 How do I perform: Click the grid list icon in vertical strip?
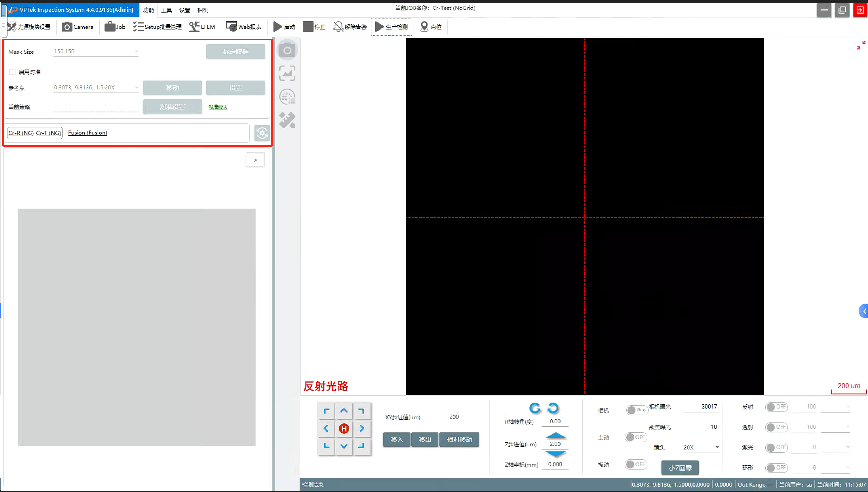[x=287, y=97]
